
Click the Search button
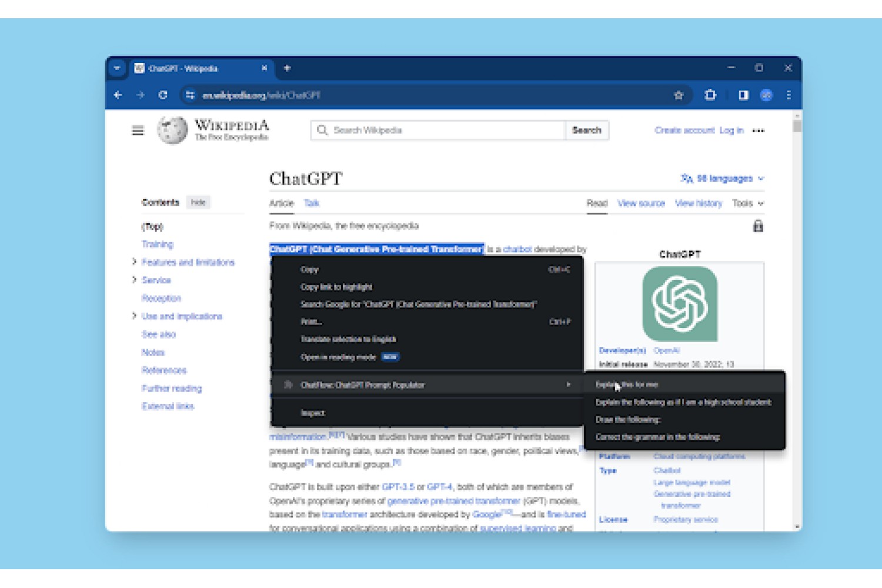point(587,130)
